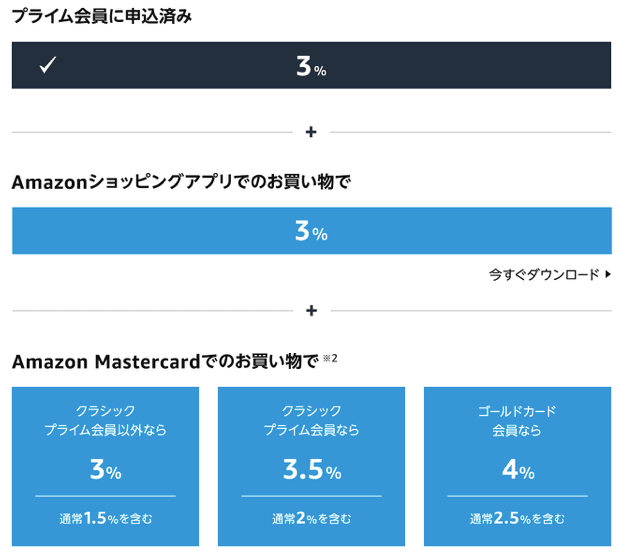Image resolution: width=633 pixels, height=554 pixels.
Task: Open the ゴールドカード会員なら 4% card
Action: (x=517, y=466)
